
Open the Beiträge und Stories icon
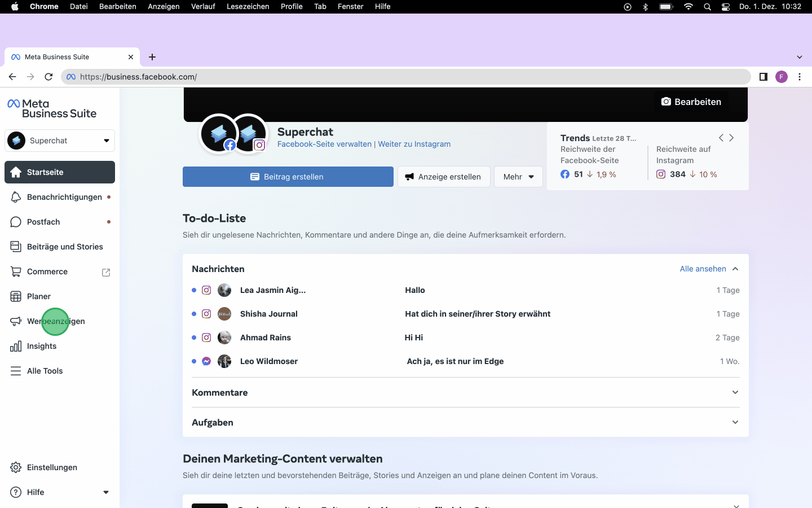click(16, 247)
